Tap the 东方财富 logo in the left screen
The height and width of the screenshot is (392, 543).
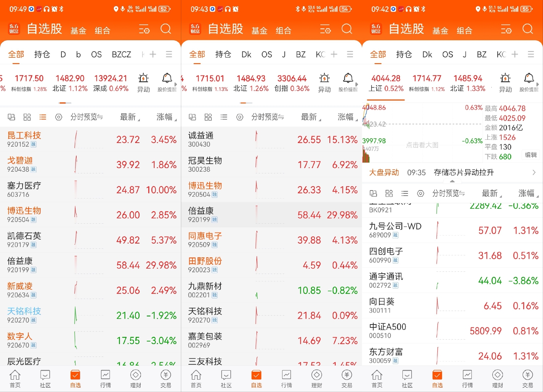pyautogui.click(x=14, y=29)
